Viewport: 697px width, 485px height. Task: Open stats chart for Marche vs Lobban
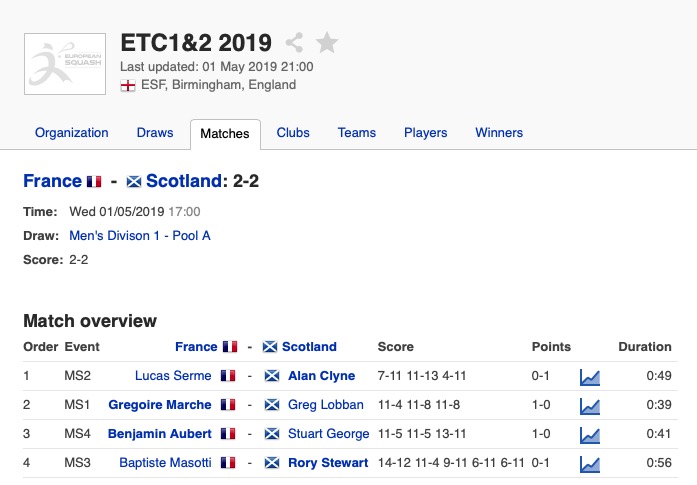[x=590, y=406]
